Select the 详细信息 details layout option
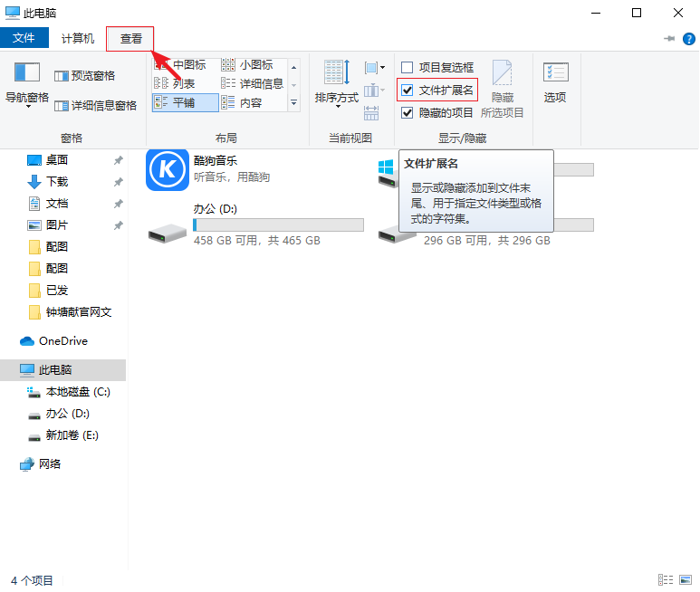 coord(254,83)
